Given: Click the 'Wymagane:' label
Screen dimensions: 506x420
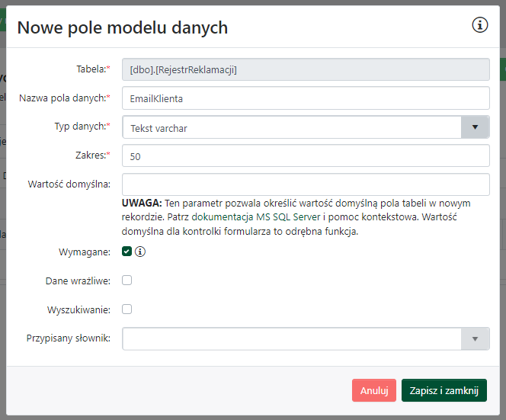Looking at the screenshot, I should click(x=85, y=252).
